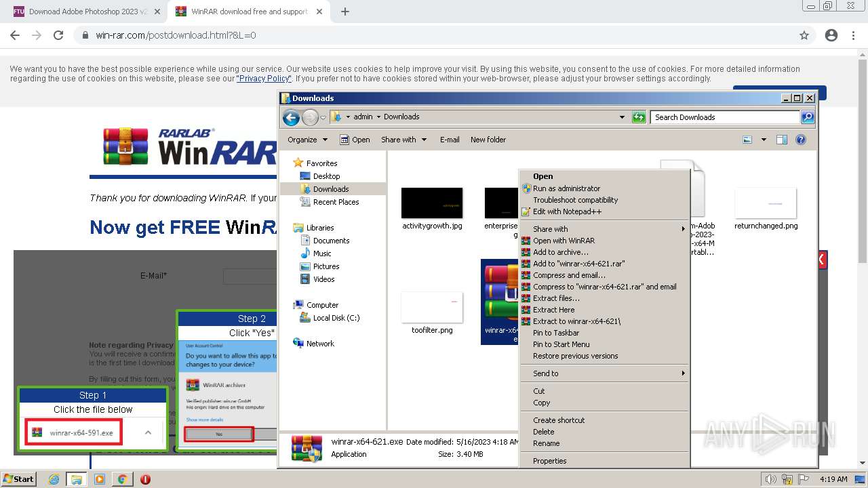Choose Cut from the context menu
868x488 pixels.
605,391
